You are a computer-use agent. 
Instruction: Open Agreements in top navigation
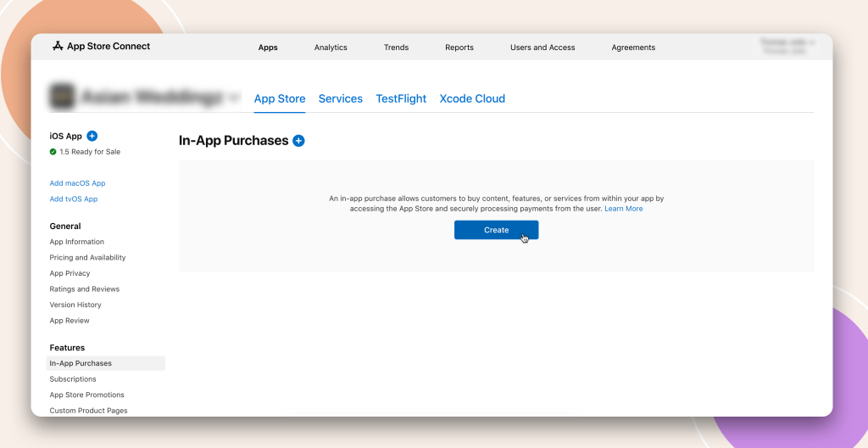pos(633,48)
